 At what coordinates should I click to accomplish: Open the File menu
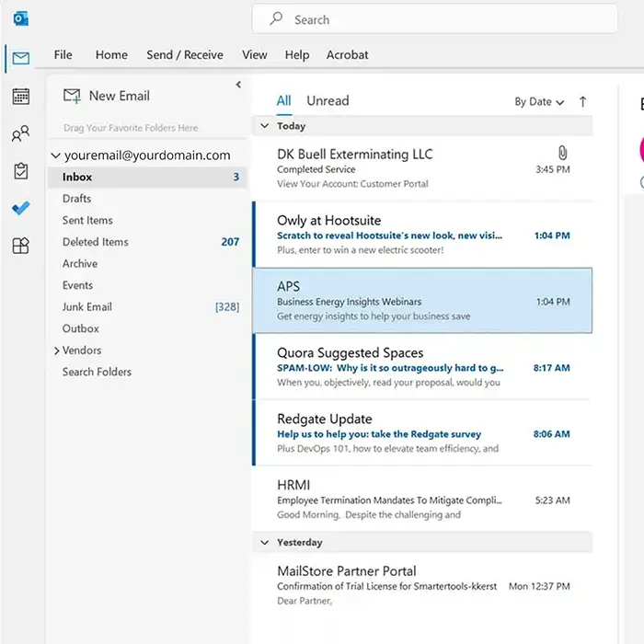coord(63,54)
